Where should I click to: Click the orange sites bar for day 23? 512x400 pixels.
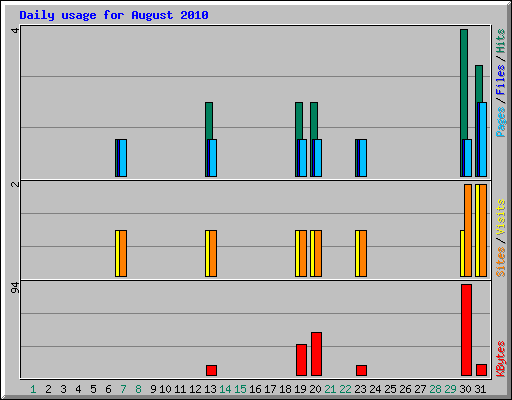point(363,253)
